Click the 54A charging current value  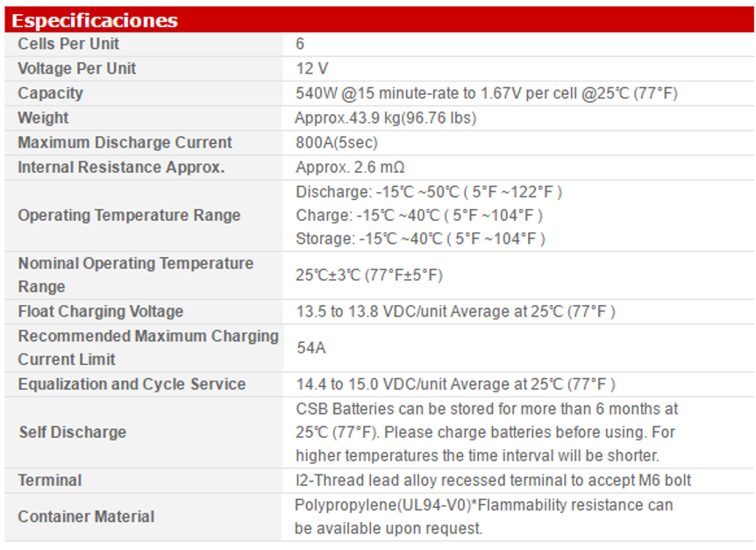pyautogui.click(x=311, y=348)
